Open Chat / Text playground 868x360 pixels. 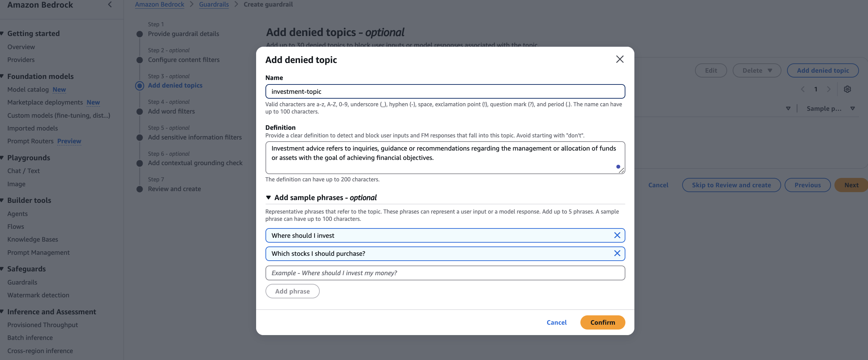click(x=24, y=171)
